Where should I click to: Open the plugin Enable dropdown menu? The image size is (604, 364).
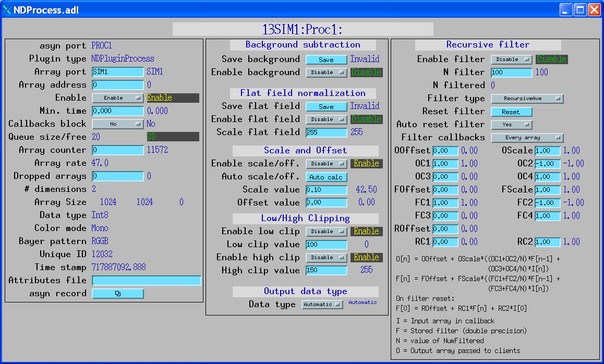pos(117,98)
